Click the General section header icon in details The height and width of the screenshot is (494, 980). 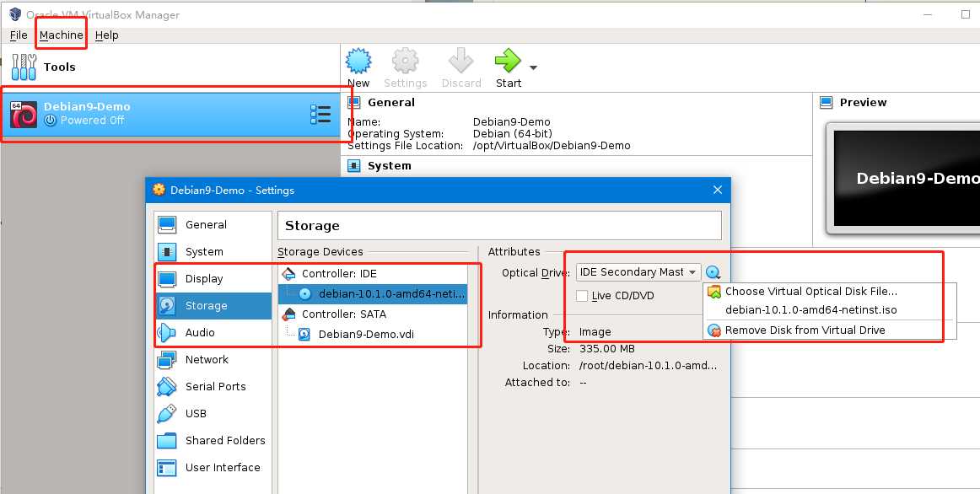point(353,102)
